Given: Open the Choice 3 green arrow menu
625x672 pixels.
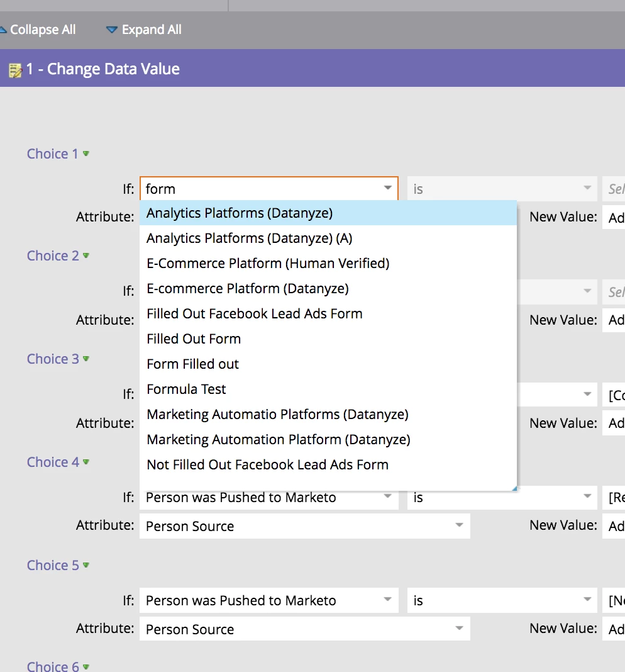Looking at the screenshot, I should tap(86, 359).
